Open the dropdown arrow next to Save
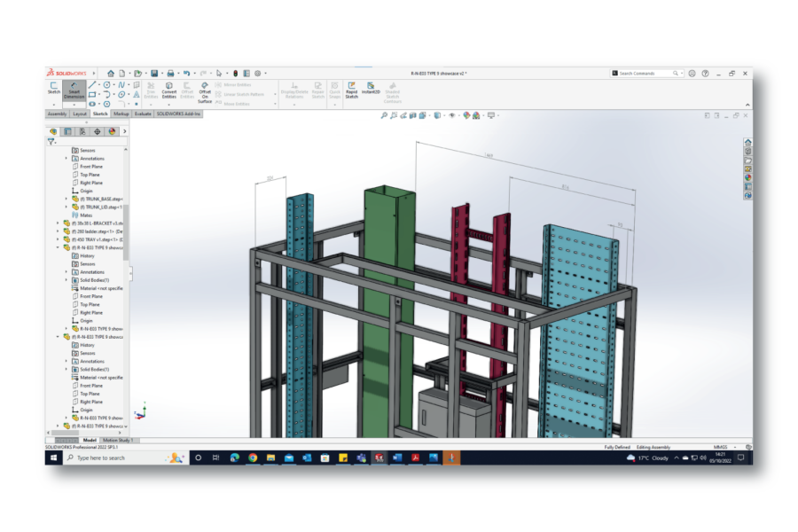This screenshot has height=532, width=798. click(162, 74)
